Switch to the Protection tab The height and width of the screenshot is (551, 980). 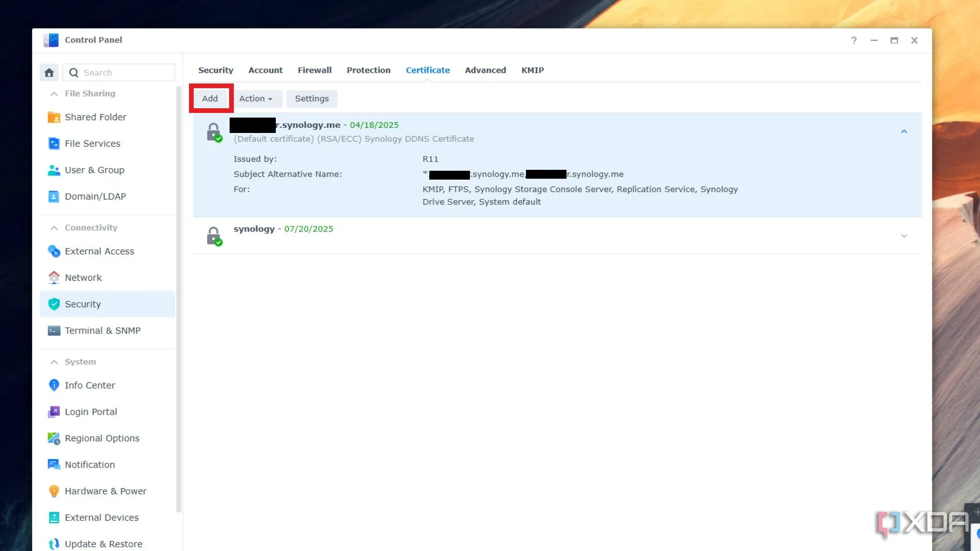[368, 70]
